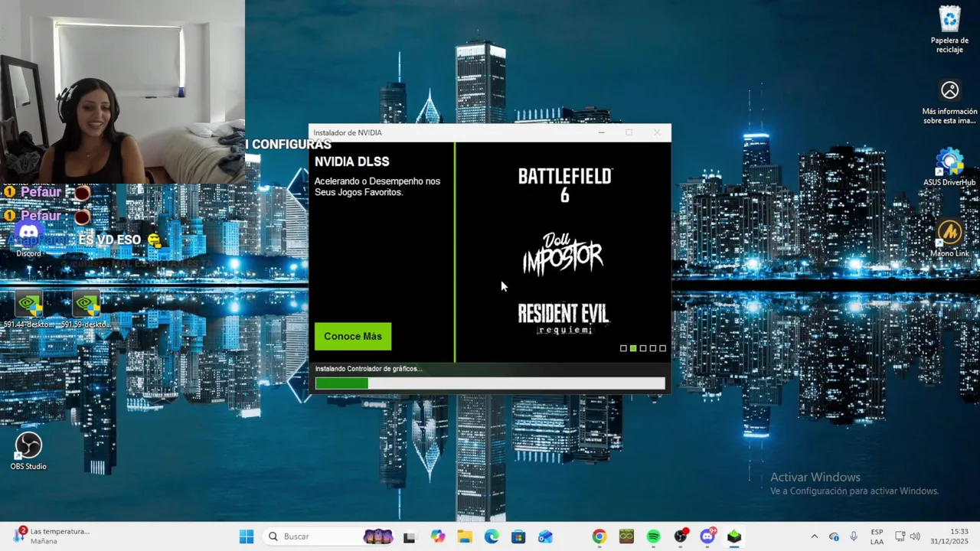The image size is (980, 551).
Task: Select the second highlighted slide indicator
Action: pyautogui.click(x=633, y=348)
